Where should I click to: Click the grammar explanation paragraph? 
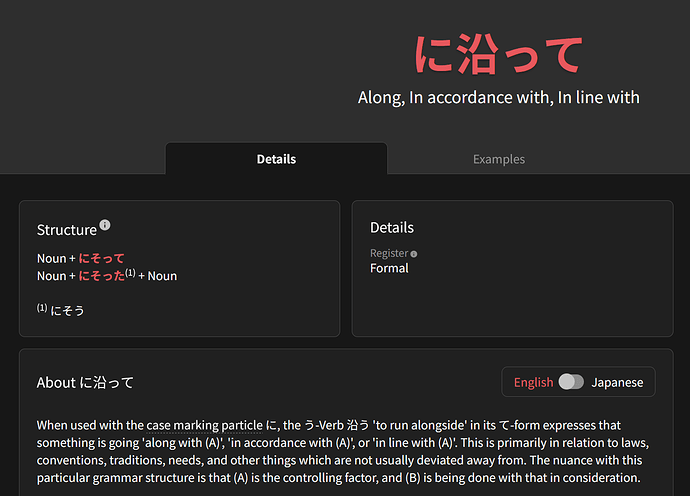(x=340, y=451)
